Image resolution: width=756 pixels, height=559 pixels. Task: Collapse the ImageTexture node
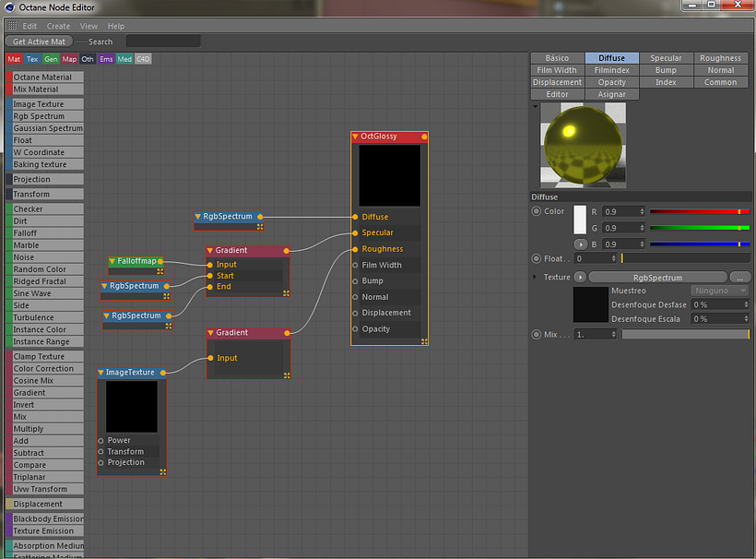tap(100, 373)
